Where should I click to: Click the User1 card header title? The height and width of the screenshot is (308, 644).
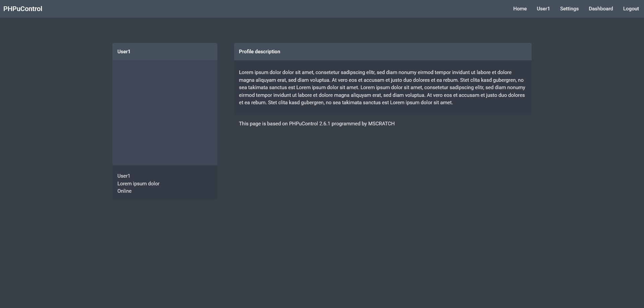pos(124,52)
